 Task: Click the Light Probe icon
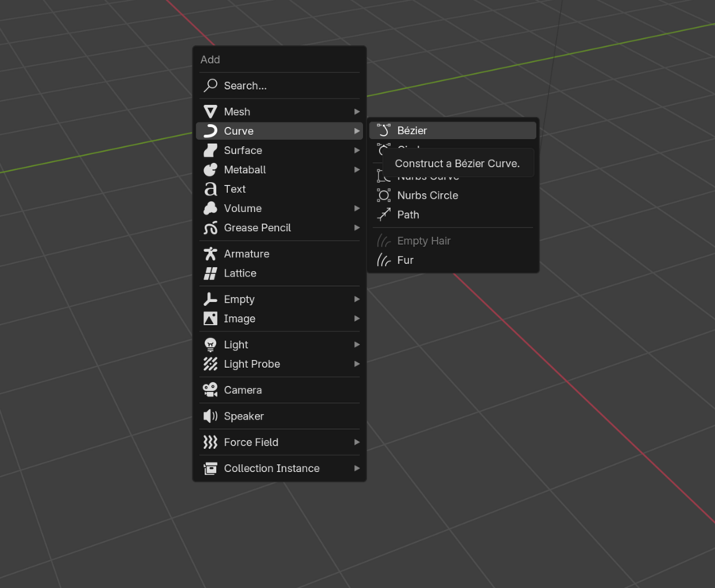point(211,364)
